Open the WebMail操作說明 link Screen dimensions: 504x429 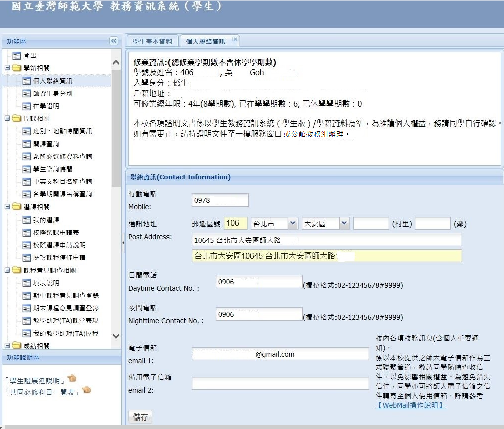410,405
